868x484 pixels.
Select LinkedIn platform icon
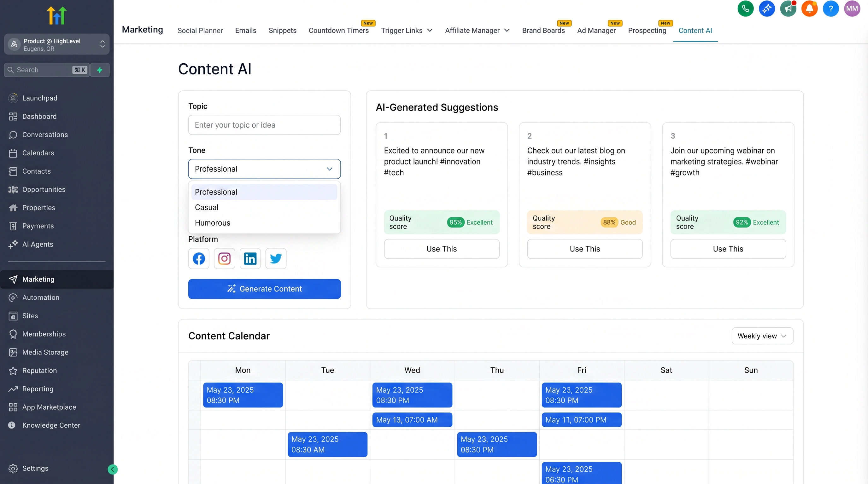(250, 258)
